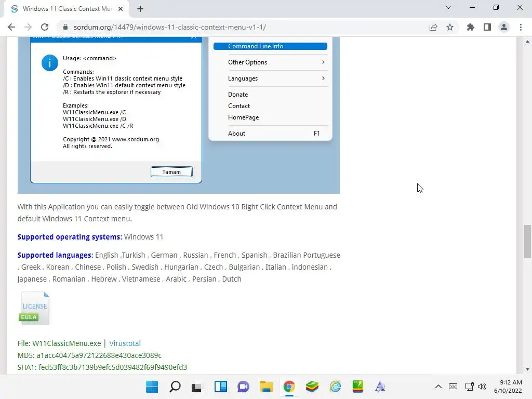This screenshot has width=532, height=399.
Task: Toggle the Chrome side panel
Action: 487,27
